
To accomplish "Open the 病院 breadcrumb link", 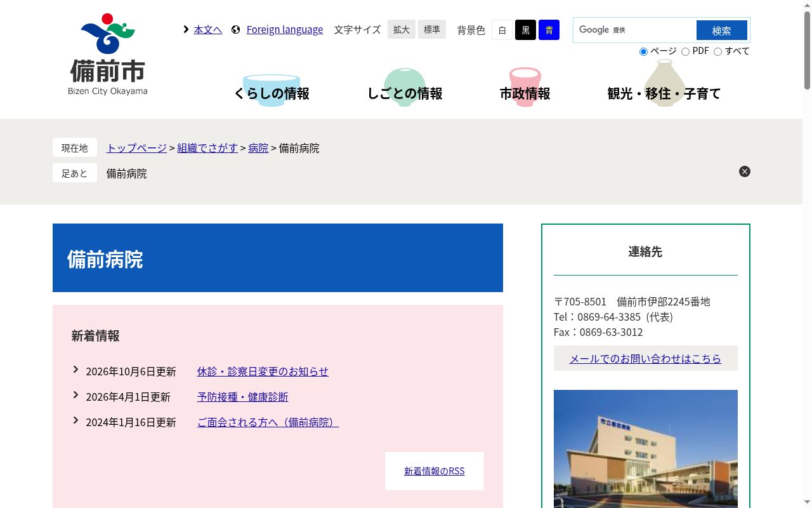I will point(258,148).
